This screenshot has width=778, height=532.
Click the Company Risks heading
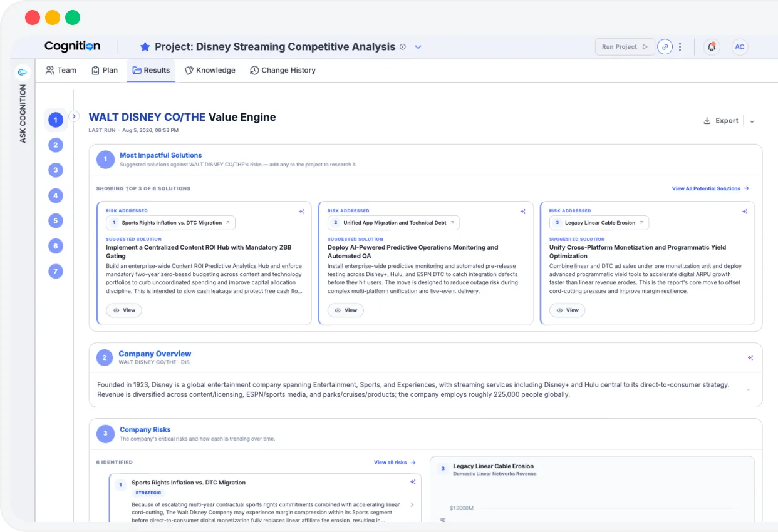coord(145,430)
